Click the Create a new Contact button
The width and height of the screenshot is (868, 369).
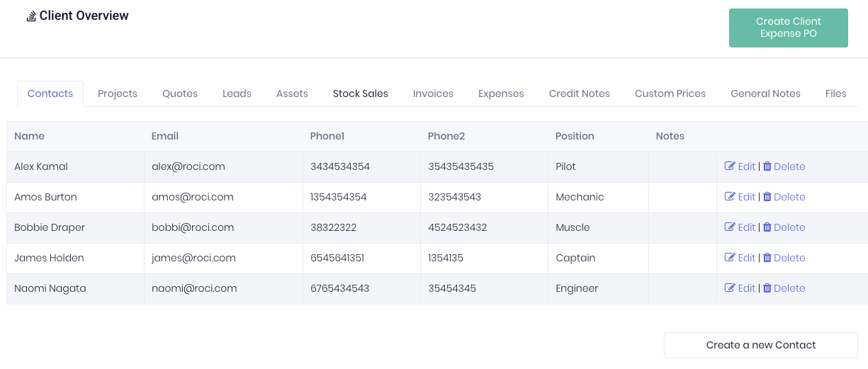point(760,345)
